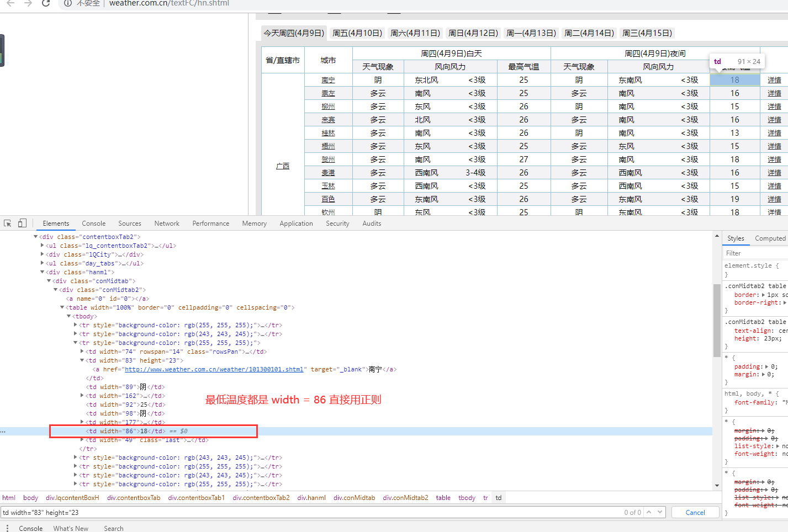The width and height of the screenshot is (788, 532).
Task: Open the drawer Console tab
Action: tap(31, 528)
